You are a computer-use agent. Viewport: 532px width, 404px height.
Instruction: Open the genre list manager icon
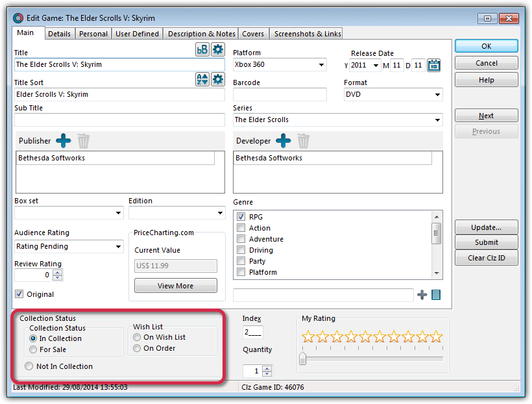click(x=436, y=295)
